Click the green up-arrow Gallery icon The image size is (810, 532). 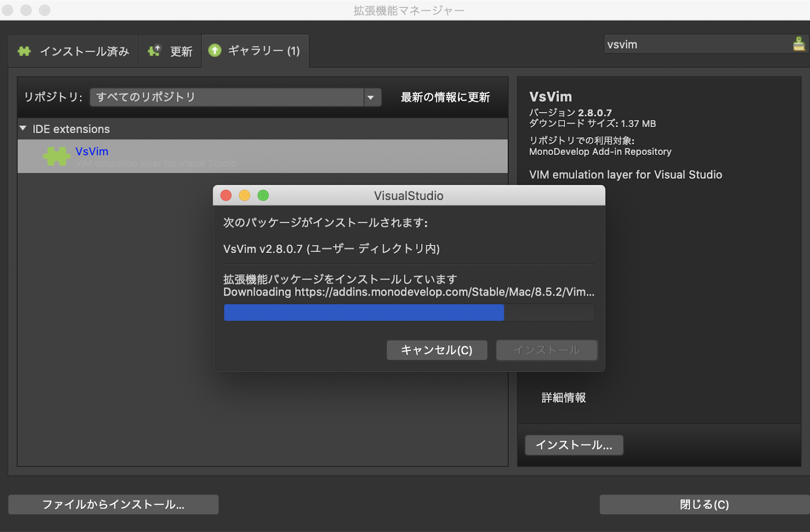215,50
